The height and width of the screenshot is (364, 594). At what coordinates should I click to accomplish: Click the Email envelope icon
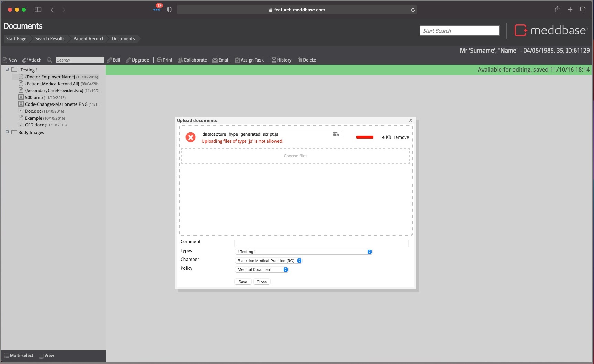215,60
